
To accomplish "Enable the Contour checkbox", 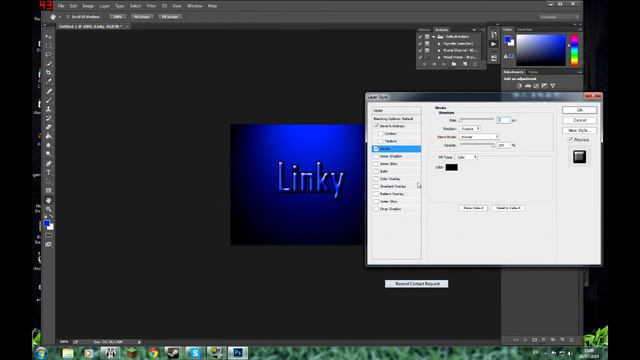I will 380,133.
